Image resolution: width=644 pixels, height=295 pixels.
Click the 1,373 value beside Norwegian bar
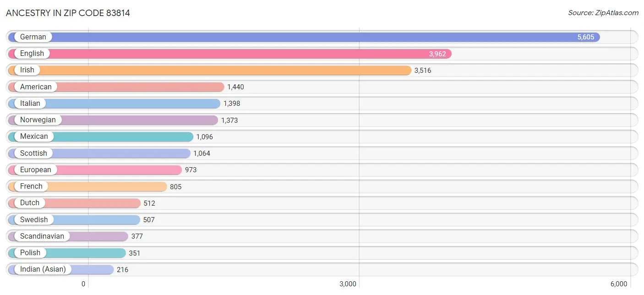pos(229,120)
